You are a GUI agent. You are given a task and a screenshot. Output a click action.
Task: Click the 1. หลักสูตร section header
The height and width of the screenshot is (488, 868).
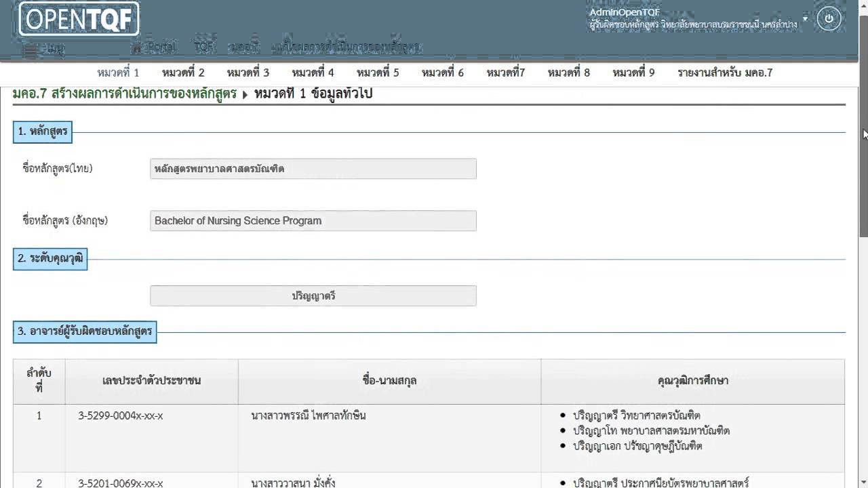(43, 131)
